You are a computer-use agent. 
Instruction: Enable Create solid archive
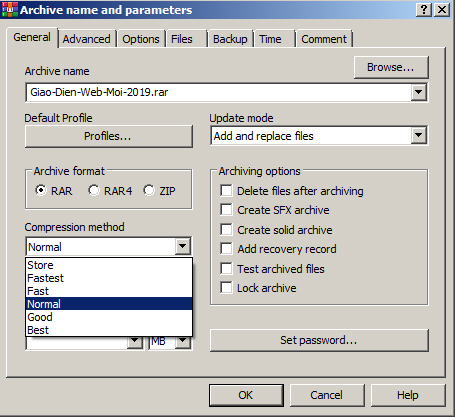(x=226, y=230)
